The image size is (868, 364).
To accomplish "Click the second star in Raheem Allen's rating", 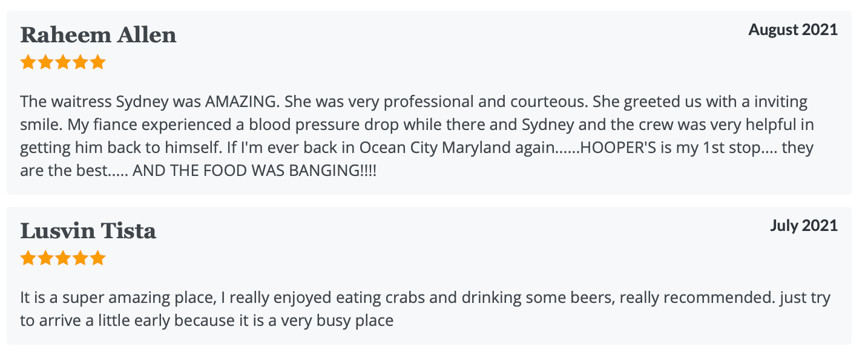I will tap(45, 62).
